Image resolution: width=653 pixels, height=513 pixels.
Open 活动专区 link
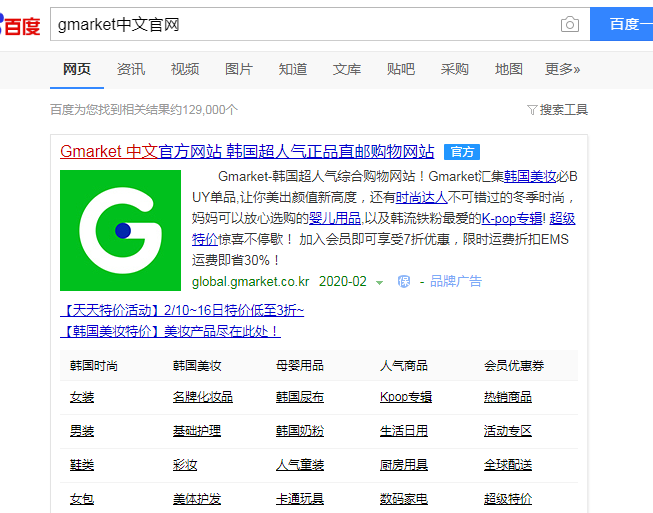[508, 431]
